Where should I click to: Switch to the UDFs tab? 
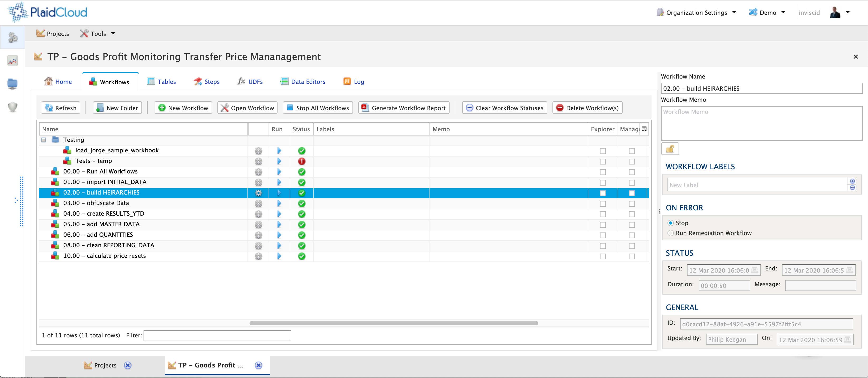click(250, 81)
